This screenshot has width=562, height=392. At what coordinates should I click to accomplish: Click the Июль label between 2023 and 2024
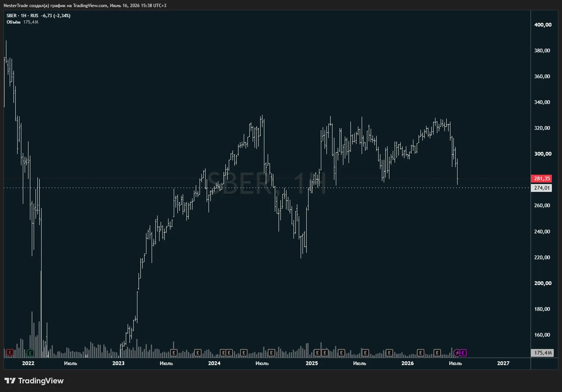(x=166, y=363)
